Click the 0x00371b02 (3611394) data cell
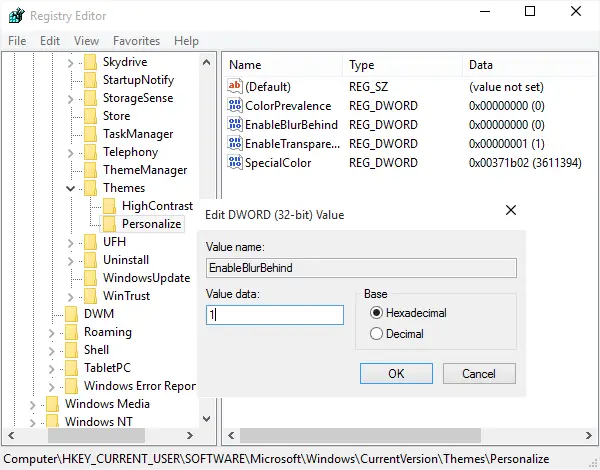This screenshot has width=600, height=470. point(525,163)
